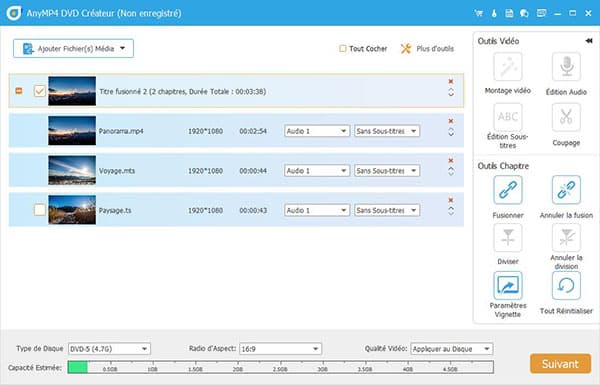The image size is (600, 385).
Task: Click duration 00:02:54 of Panorama.mp4
Action: click(253, 131)
